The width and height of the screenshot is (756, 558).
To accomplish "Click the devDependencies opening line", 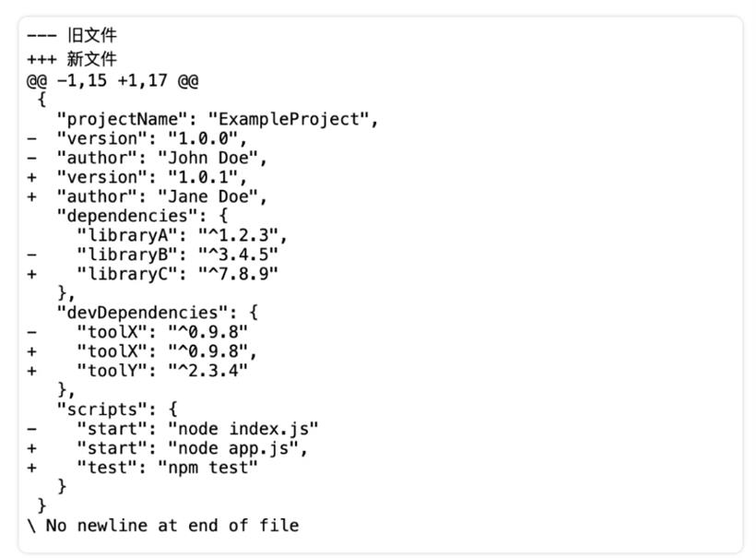I will point(157,313).
